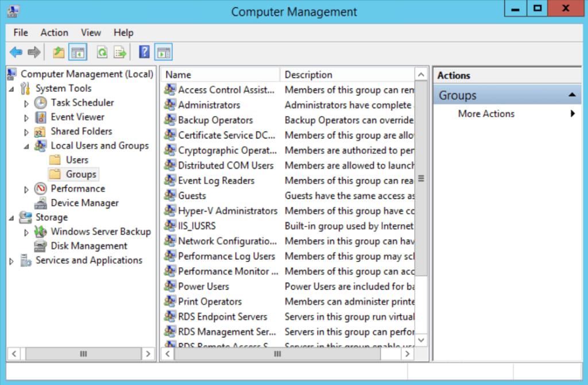Open the File menu
This screenshot has height=385, width=588.
21,33
